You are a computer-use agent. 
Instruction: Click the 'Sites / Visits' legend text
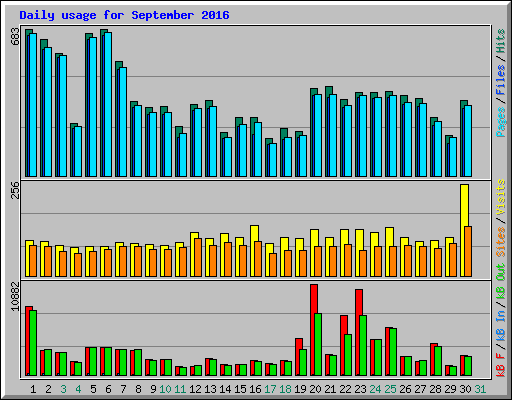[501, 218]
